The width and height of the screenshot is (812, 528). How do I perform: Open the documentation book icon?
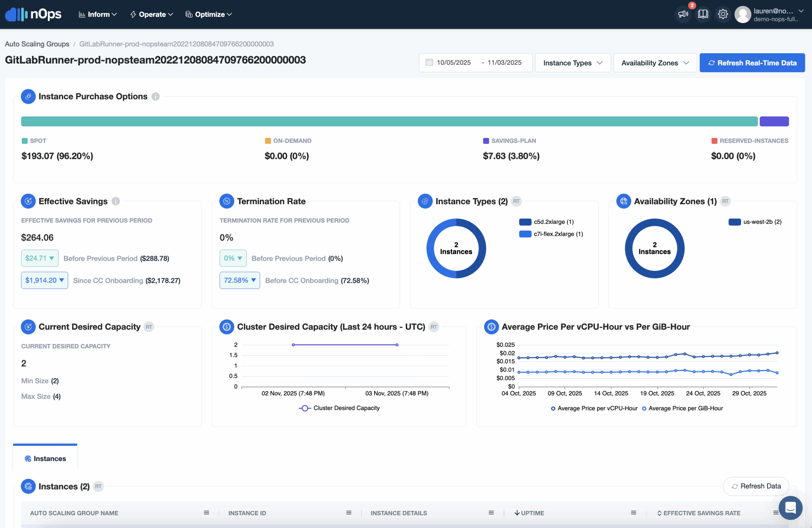point(703,14)
